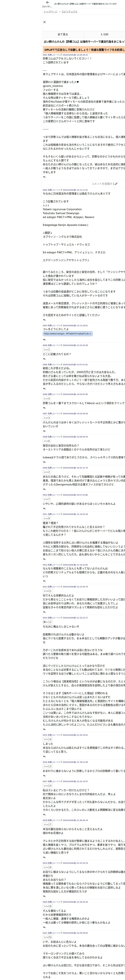Open the Instagram URL in post 0003
This screenshot has height=980, width=125.
click(x=68, y=334)
